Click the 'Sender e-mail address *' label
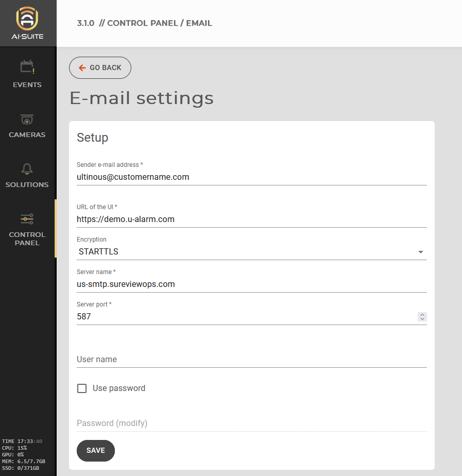462x476 pixels. click(x=110, y=164)
